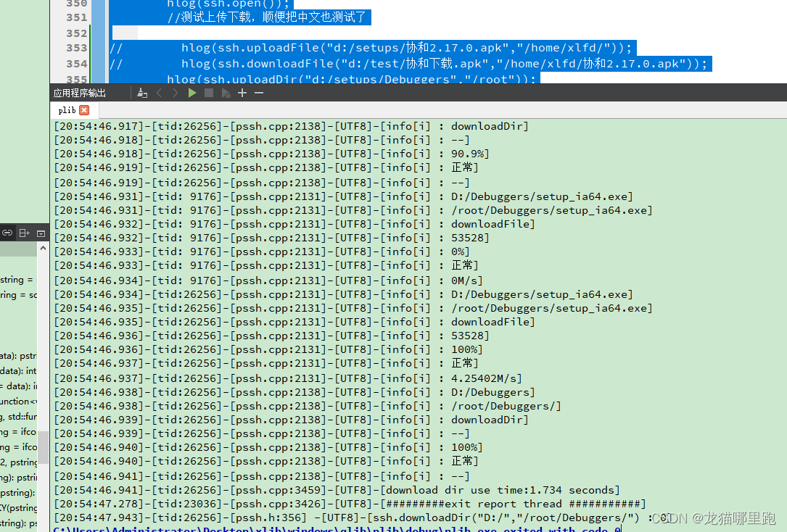Click the ssh.downloadDir("D:/","/root/Debuggers/") log line
The height and width of the screenshot is (532, 787).
point(363,518)
